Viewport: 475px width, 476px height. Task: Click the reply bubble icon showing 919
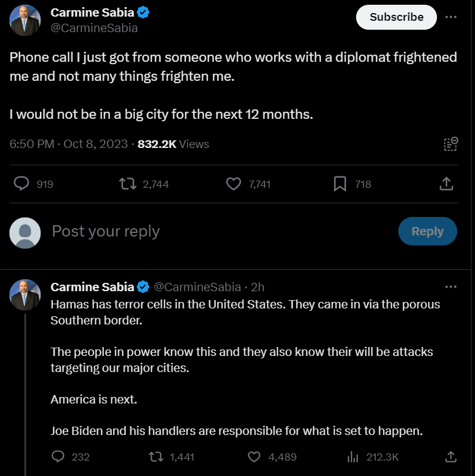21,184
